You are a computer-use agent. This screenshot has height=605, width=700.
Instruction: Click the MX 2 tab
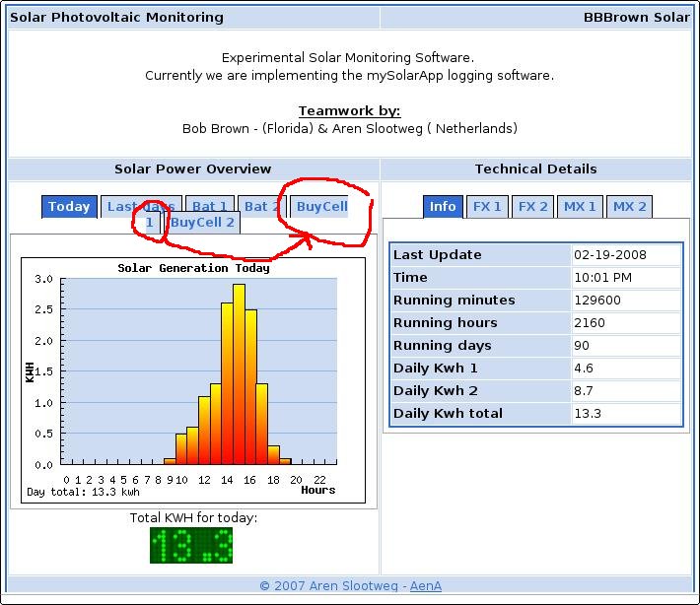point(629,207)
